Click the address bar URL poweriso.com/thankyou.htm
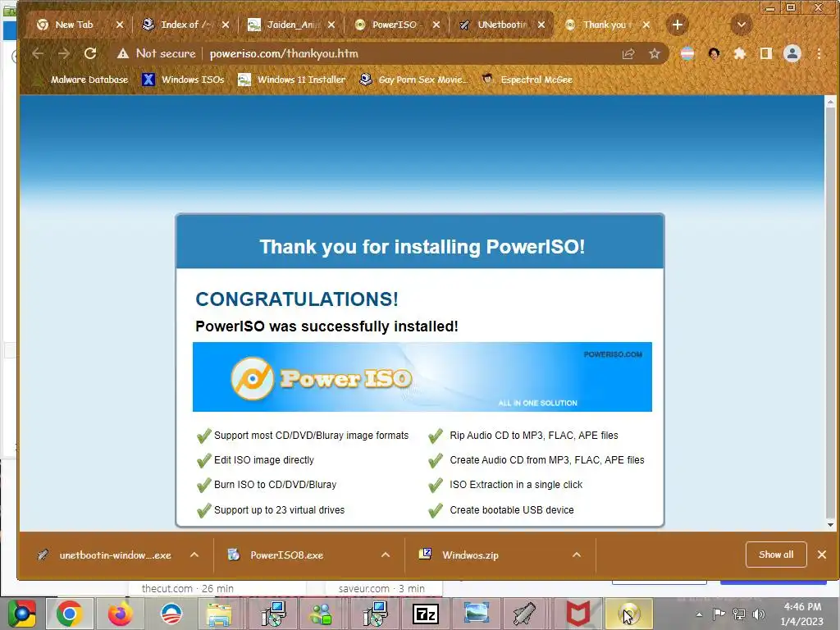840x630 pixels. (284, 53)
